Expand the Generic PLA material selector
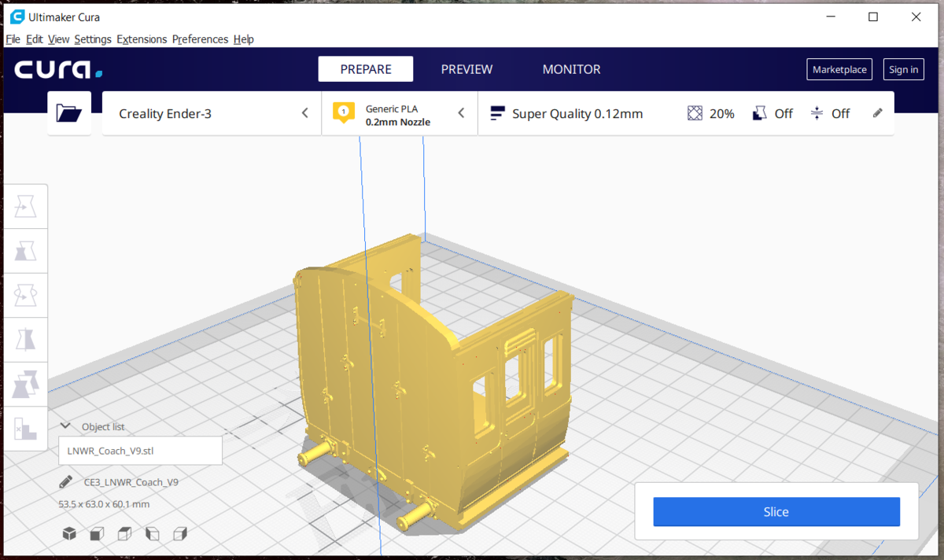Image resolution: width=944 pixels, height=560 pixels. [400, 113]
